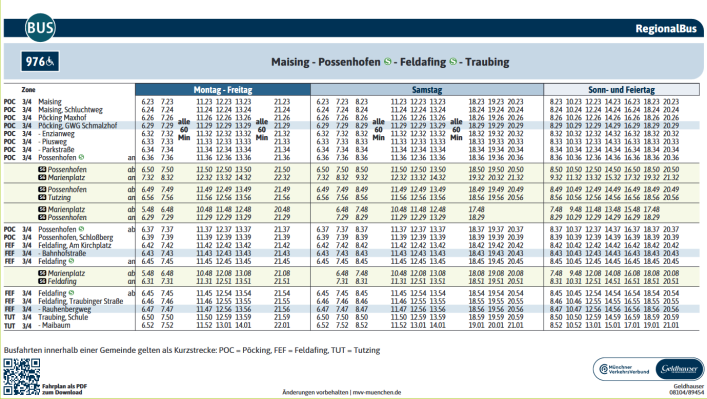707x399 pixels.
Task: Open the QR code for PDF download
Action: coord(21,376)
